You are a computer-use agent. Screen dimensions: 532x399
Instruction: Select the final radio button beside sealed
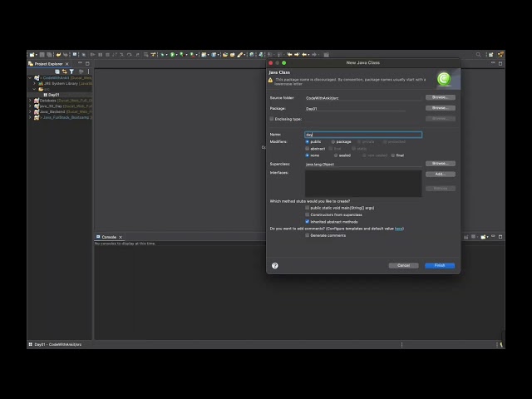[393, 155]
